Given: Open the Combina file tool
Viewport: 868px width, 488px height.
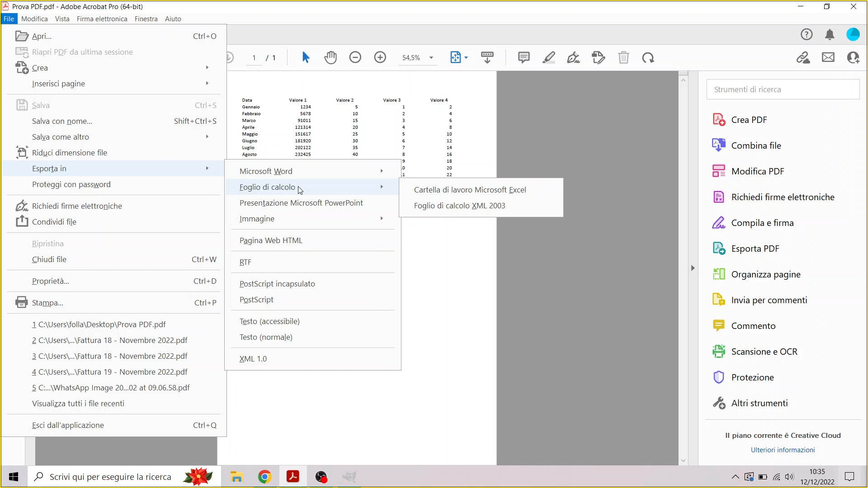Looking at the screenshot, I should (x=756, y=145).
